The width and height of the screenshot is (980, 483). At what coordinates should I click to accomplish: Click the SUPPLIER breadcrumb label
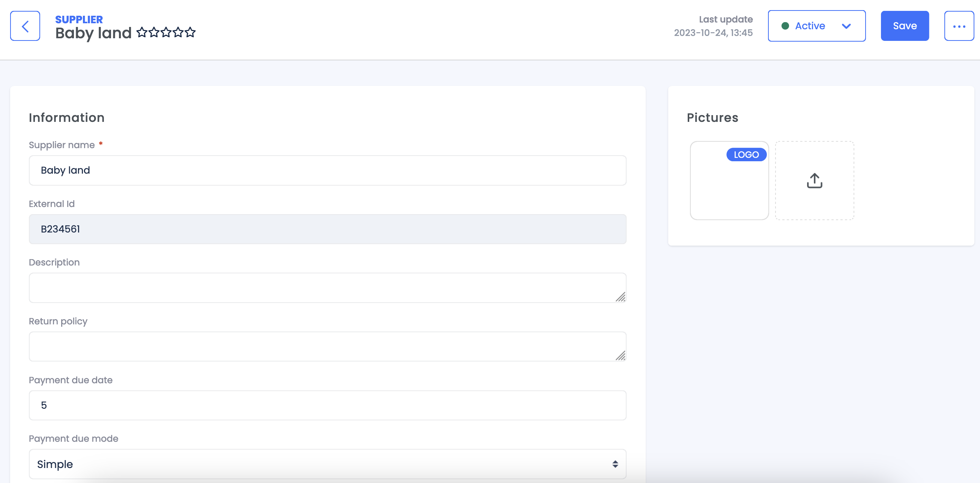[79, 19]
